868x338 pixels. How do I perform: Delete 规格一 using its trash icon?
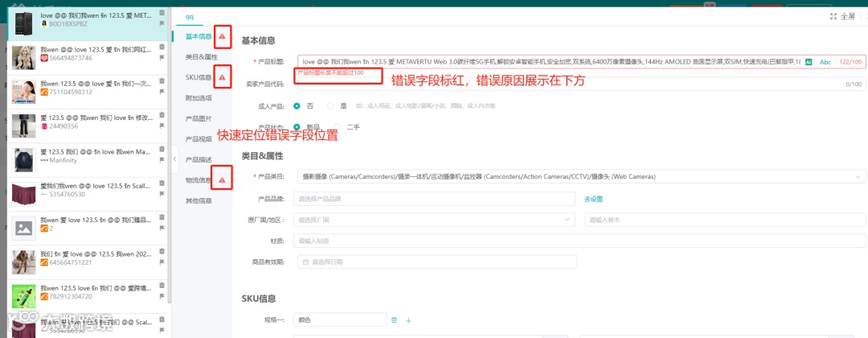(x=394, y=319)
